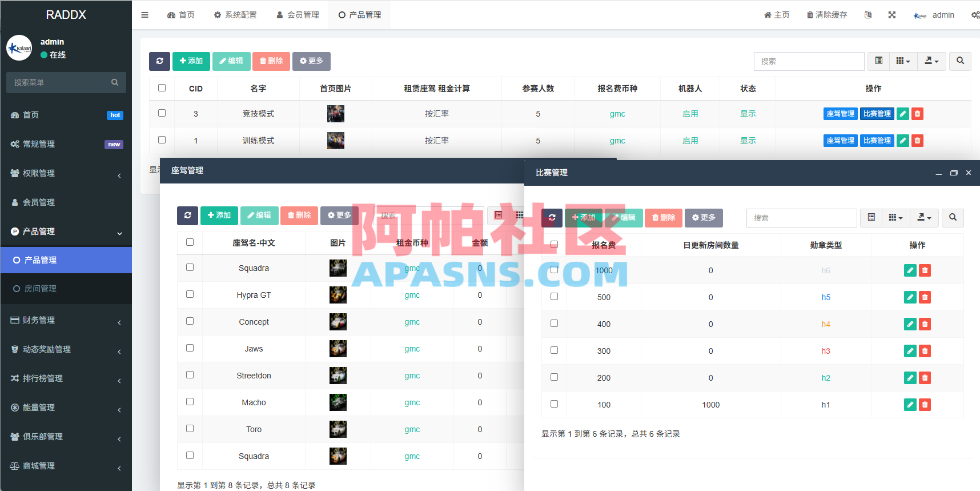980x491 pixels.
Task: Open 比赛管理 for the 训练模式 row
Action: coord(877,141)
